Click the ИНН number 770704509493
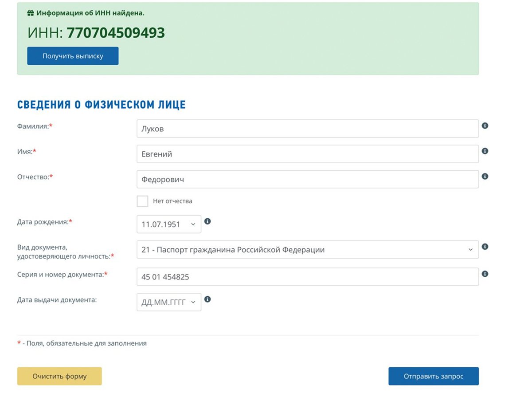The height and width of the screenshot is (397, 532). (x=116, y=33)
